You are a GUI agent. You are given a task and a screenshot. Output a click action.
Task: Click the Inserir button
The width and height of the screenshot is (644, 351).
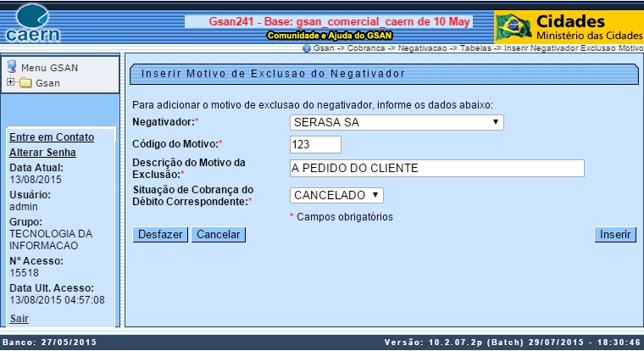pos(615,235)
